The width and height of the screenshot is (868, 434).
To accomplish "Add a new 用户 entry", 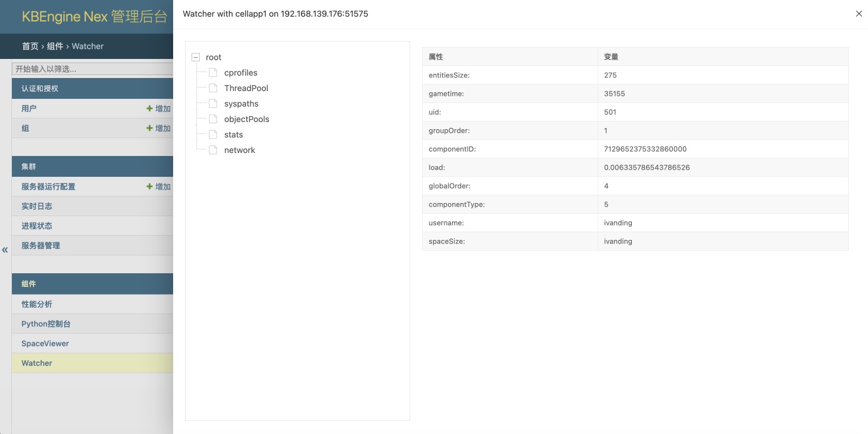I will tap(158, 108).
